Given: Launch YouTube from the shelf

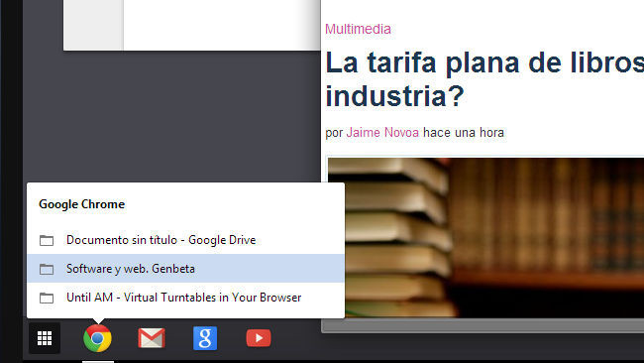Looking at the screenshot, I should 259,338.
